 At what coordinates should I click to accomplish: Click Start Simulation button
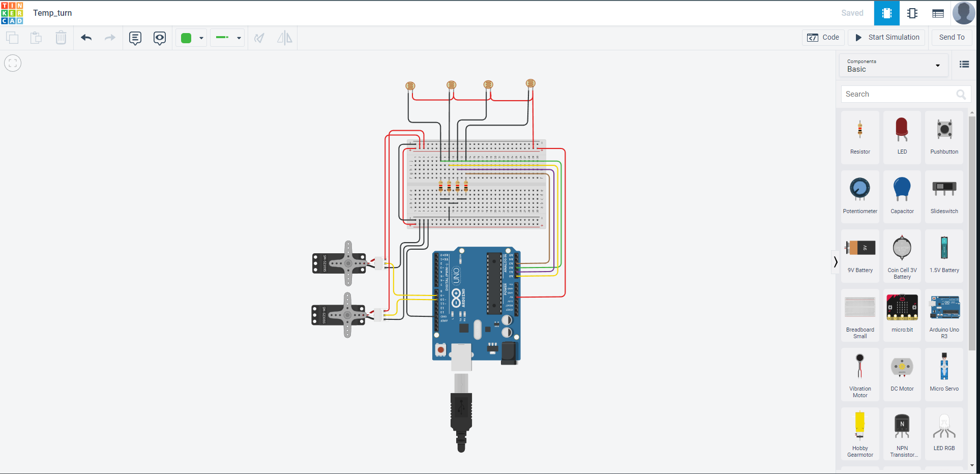(x=887, y=38)
